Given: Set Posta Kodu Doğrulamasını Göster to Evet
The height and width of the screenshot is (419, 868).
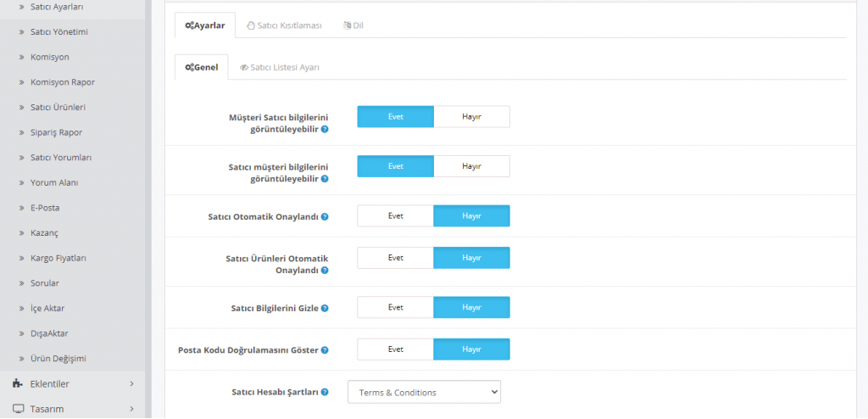Looking at the screenshot, I should tap(395, 349).
